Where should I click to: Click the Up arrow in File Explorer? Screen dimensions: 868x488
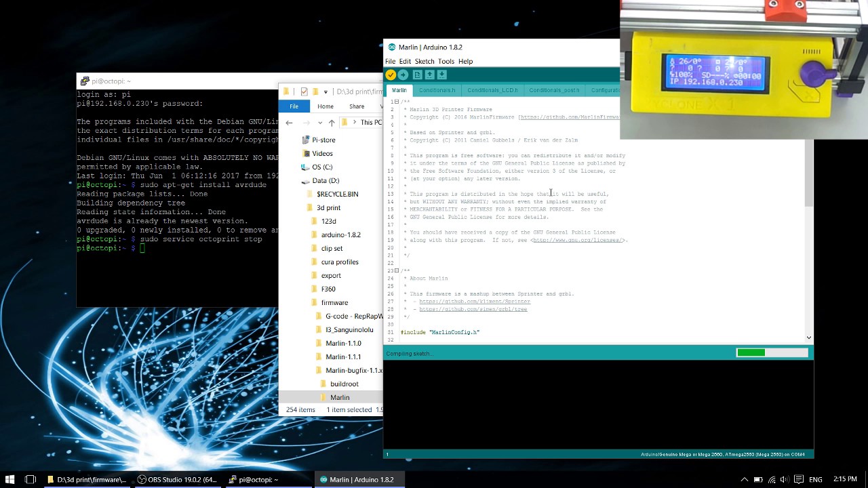(x=332, y=123)
